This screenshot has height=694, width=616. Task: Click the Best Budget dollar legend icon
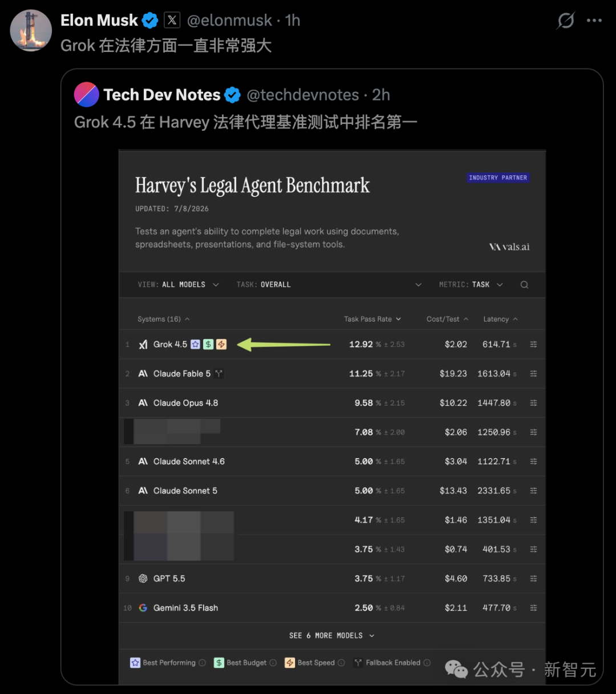pyautogui.click(x=219, y=663)
